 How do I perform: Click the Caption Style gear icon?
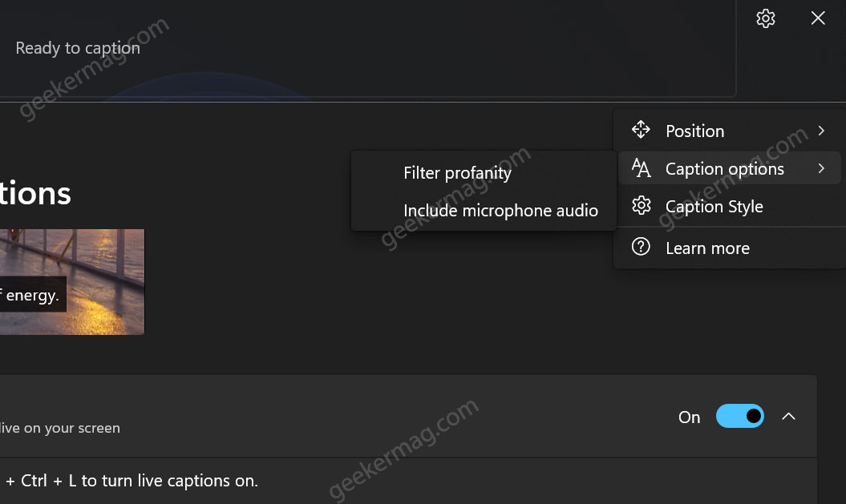click(x=641, y=206)
